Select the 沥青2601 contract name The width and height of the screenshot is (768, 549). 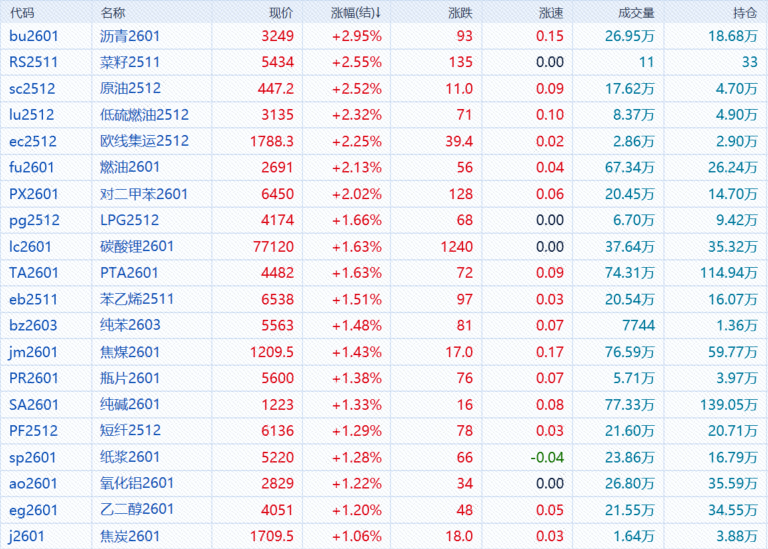130,36
